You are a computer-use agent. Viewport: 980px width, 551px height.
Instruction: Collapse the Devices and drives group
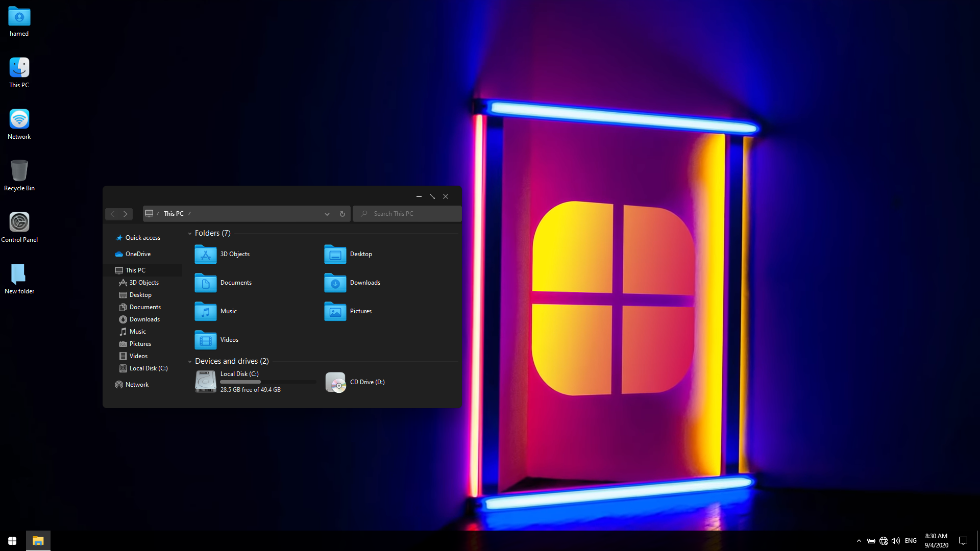[x=190, y=362]
